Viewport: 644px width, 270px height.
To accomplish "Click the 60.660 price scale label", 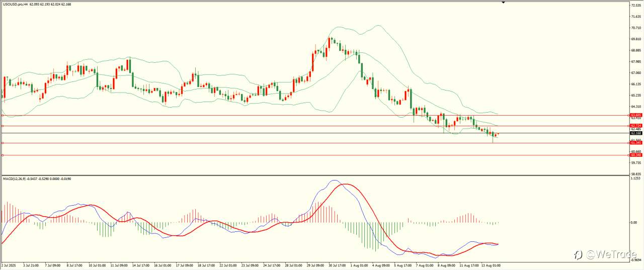I will pos(636,151).
